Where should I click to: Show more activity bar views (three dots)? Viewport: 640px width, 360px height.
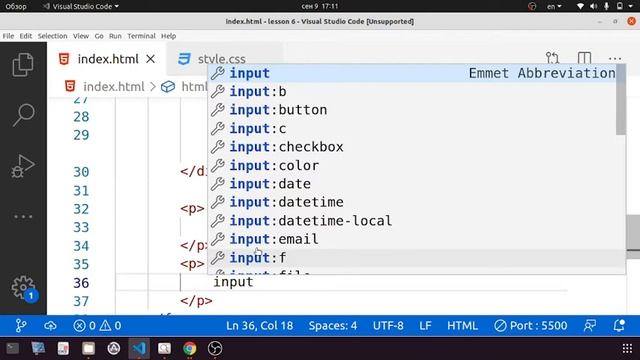click(x=23, y=216)
